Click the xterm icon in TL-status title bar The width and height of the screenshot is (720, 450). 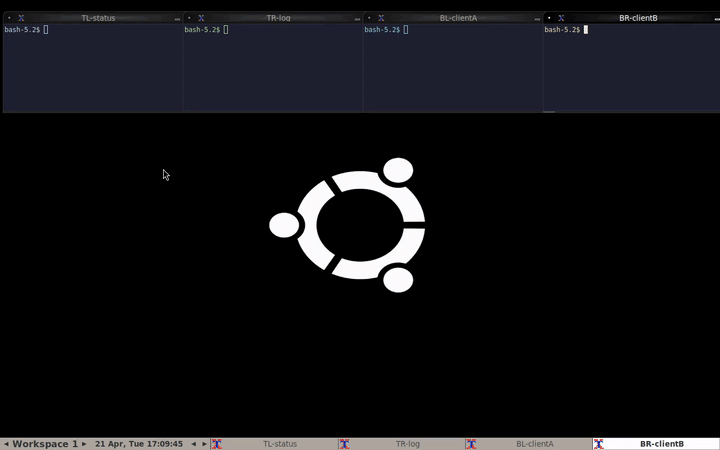point(21,18)
